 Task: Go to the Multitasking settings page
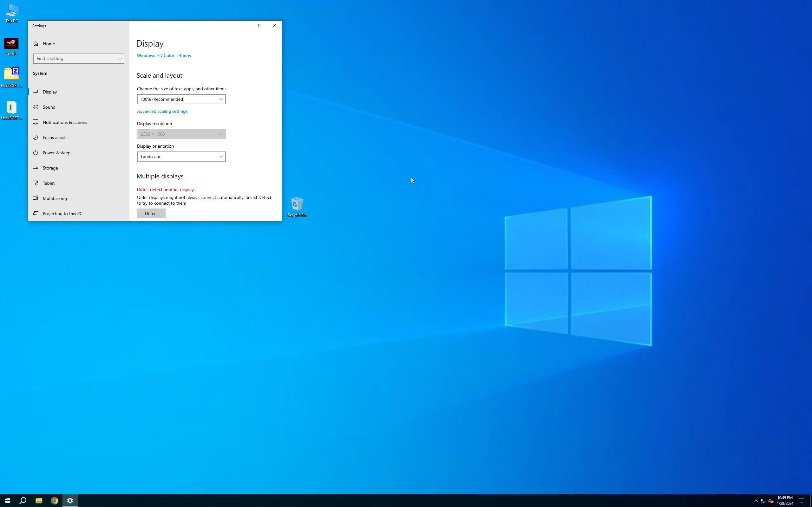(55, 198)
